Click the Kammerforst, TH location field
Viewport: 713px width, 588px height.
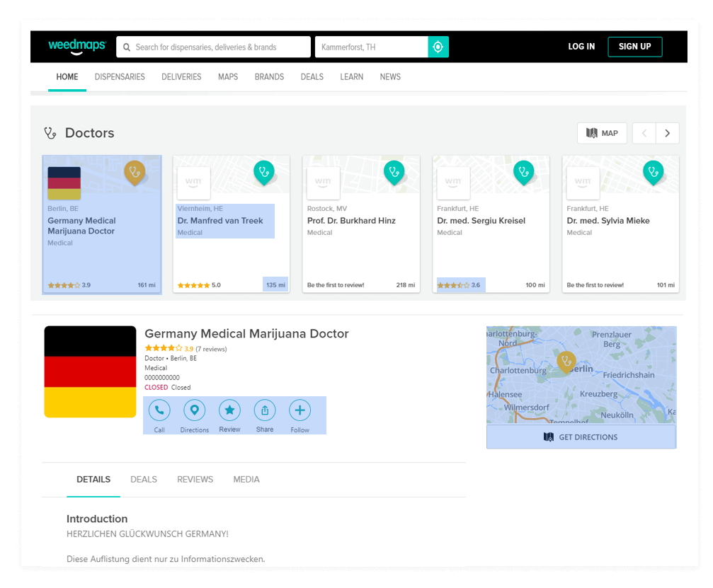click(x=372, y=47)
